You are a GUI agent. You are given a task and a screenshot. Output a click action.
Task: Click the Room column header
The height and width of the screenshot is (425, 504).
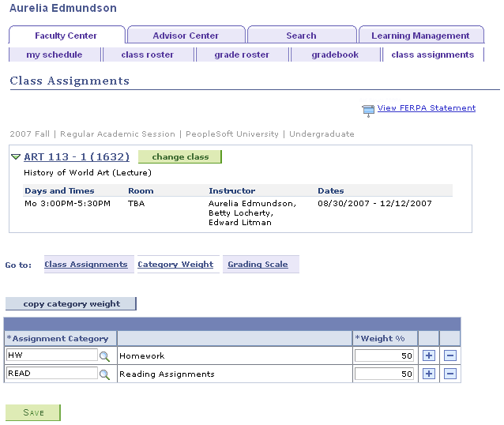point(141,191)
